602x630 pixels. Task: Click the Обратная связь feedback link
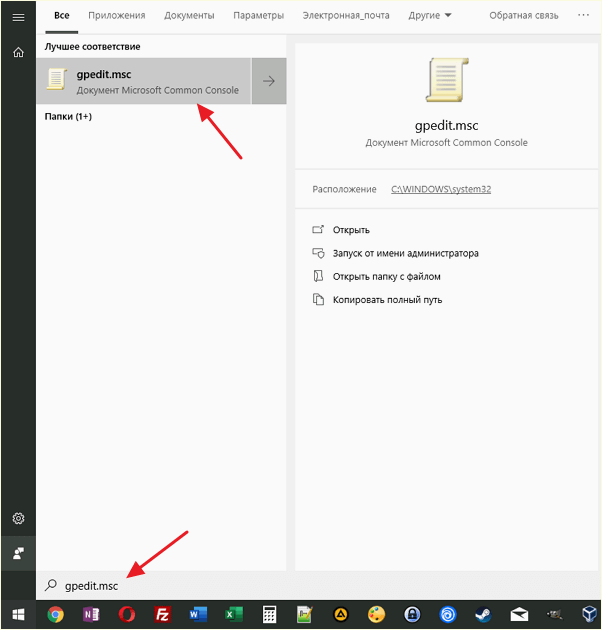(524, 16)
